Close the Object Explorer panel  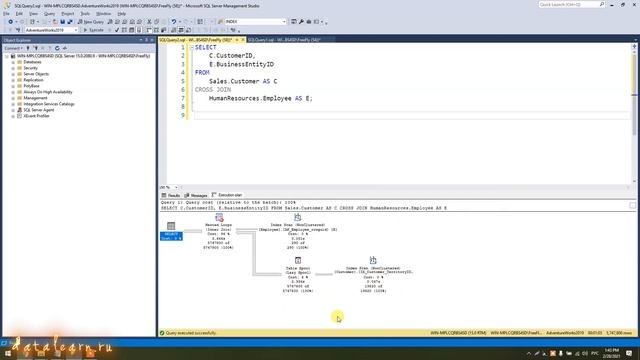(152, 40)
